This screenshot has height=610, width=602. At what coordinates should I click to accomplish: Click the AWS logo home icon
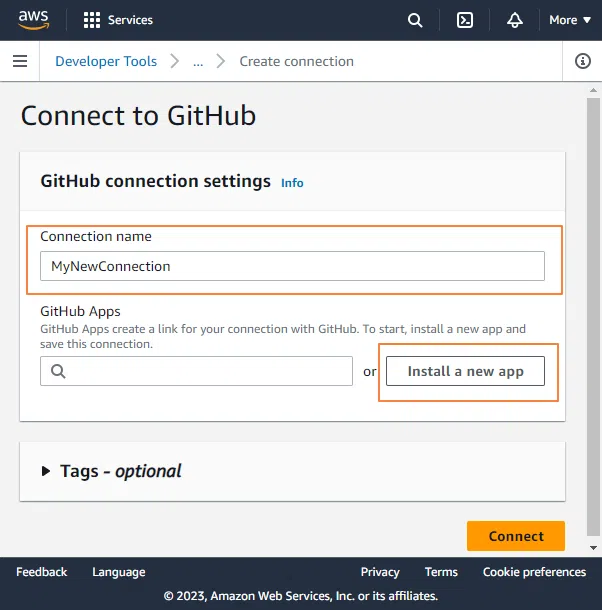33,20
